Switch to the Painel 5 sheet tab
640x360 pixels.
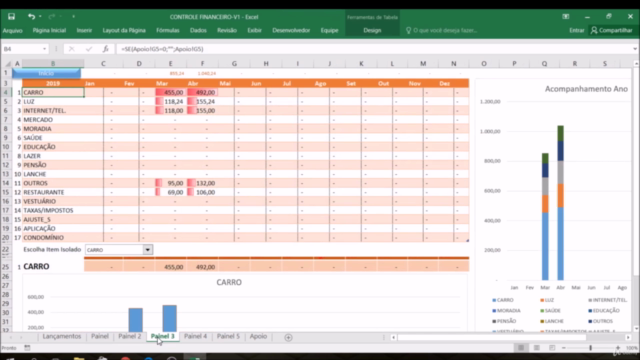point(228,336)
